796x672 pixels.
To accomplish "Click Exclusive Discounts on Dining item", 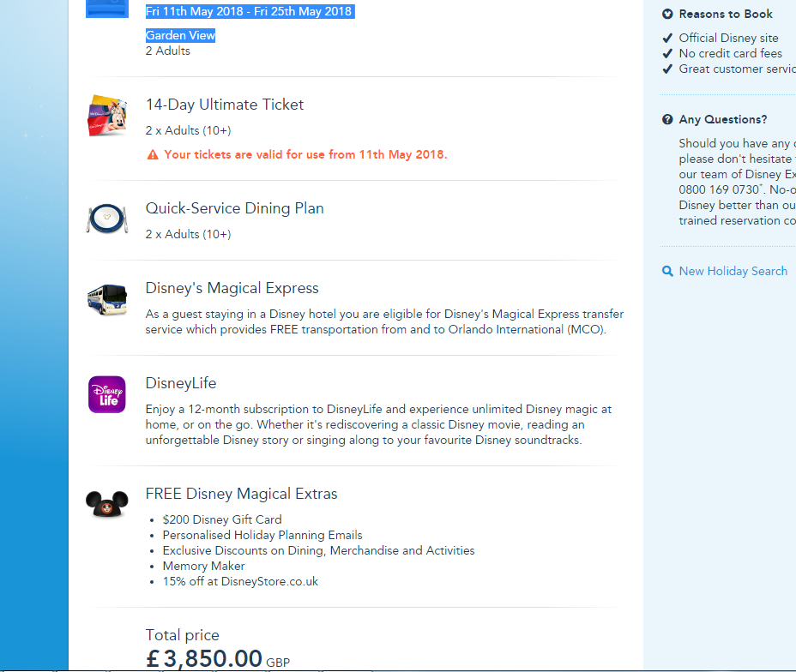I will click(x=318, y=551).
